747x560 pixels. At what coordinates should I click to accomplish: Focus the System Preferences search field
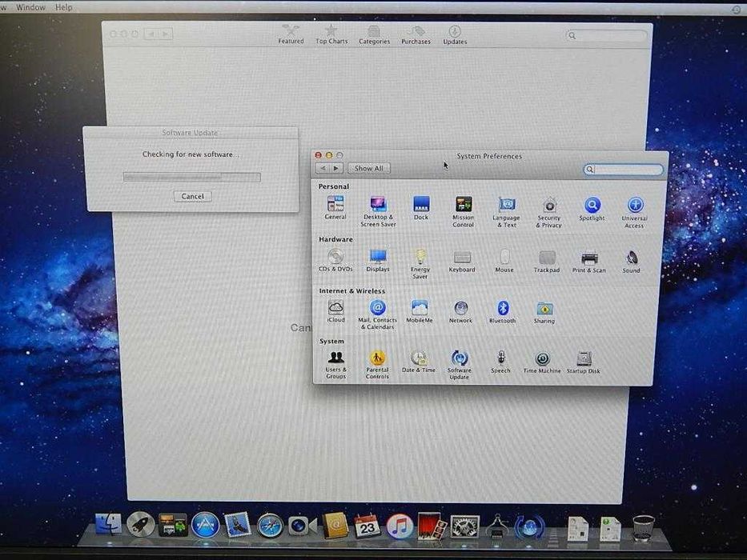pos(623,170)
